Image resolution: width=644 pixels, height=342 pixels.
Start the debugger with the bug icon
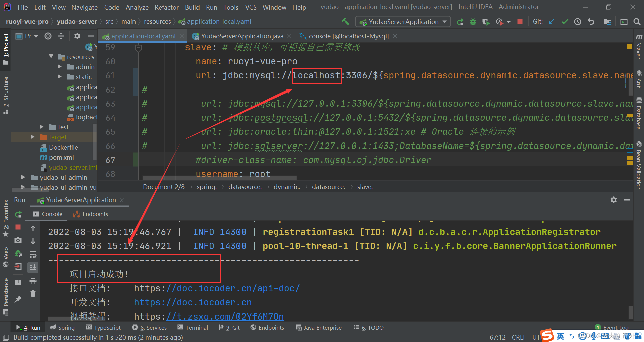(x=473, y=22)
